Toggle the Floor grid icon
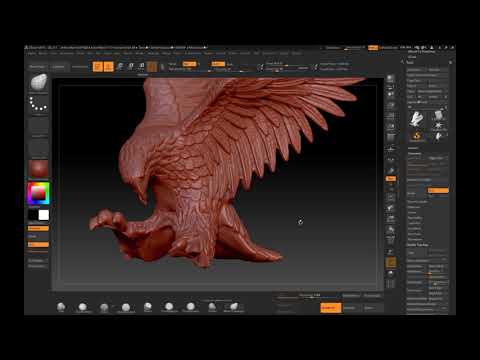The image size is (480, 360). (x=390, y=149)
